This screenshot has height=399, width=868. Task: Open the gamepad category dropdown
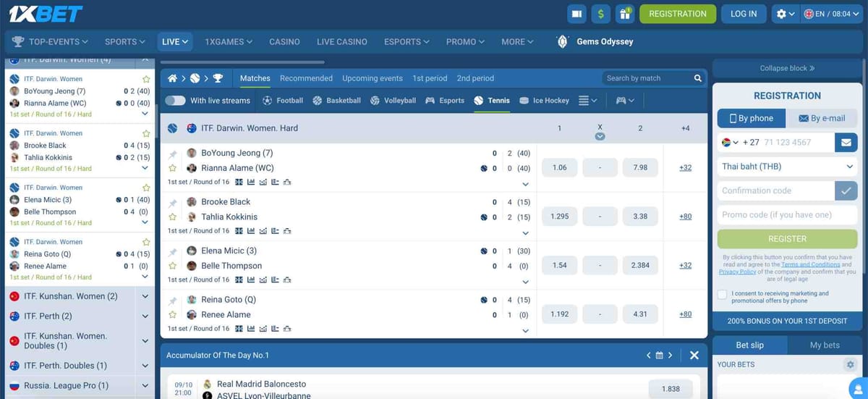(625, 101)
